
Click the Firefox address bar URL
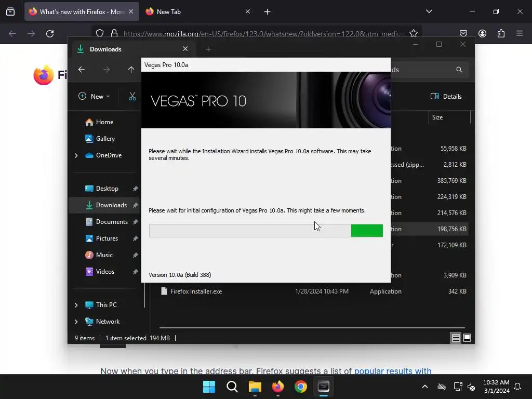[264, 34]
